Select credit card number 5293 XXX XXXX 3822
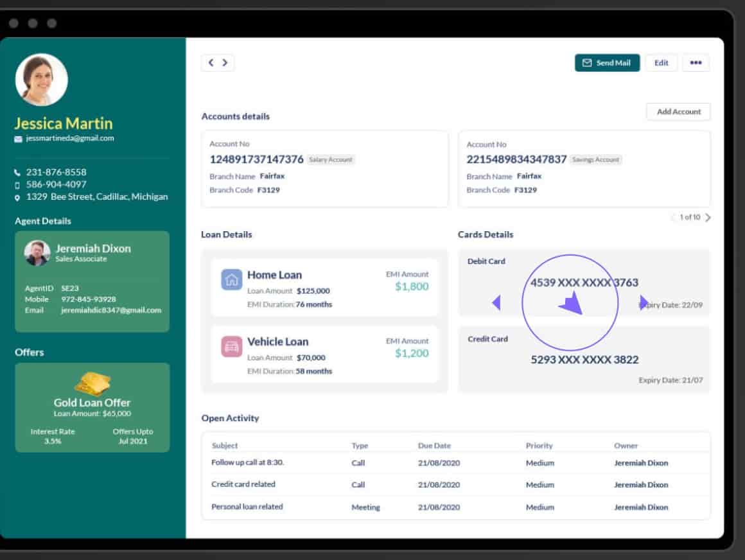 [584, 360]
